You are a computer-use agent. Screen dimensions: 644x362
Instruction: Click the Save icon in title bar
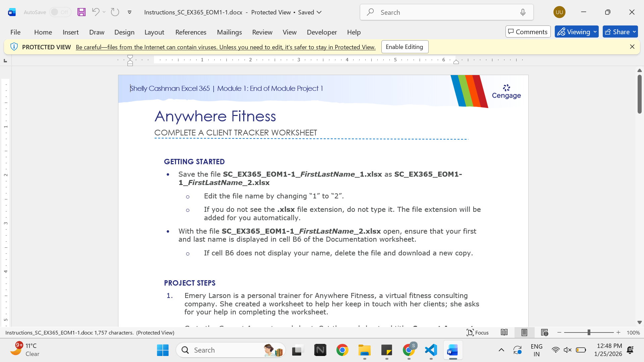[82, 12]
